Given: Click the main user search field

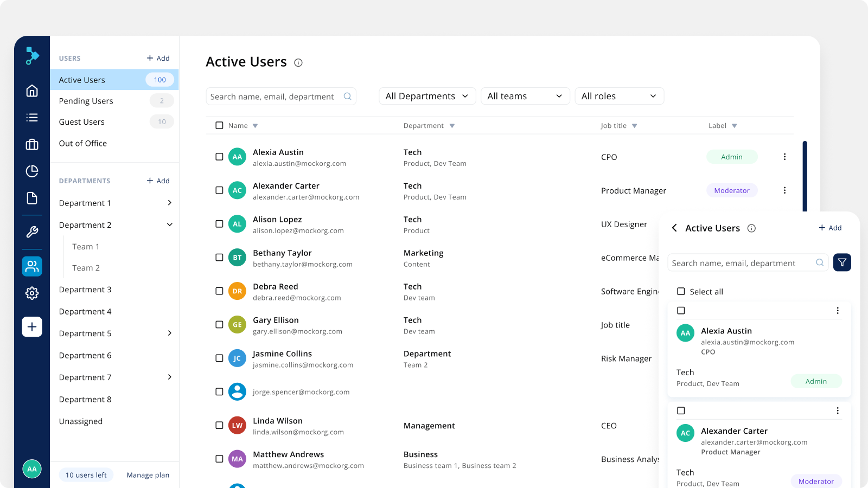Looking at the screenshot, I should coord(276,97).
